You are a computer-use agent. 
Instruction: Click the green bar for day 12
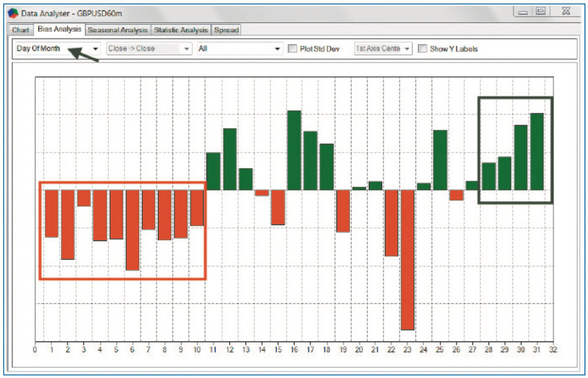(x=230, y=159)
